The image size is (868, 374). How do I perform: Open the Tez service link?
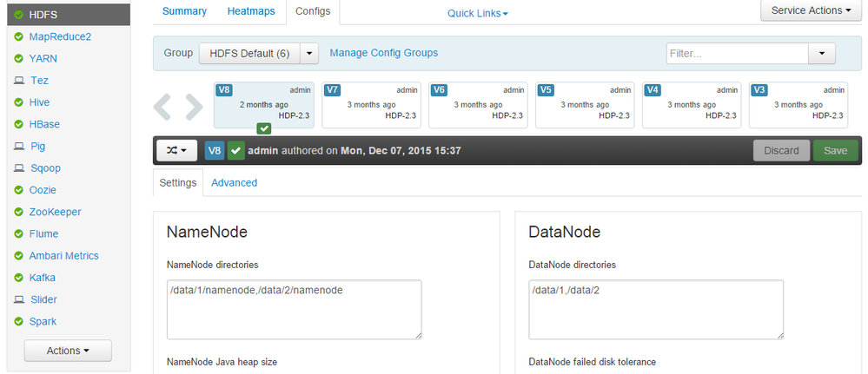point(39,81)
